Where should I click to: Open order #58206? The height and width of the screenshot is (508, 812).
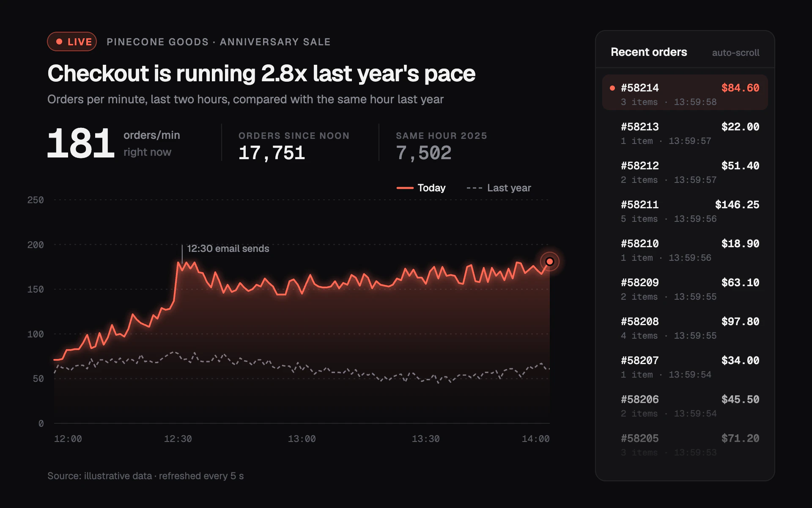point(685,406)
